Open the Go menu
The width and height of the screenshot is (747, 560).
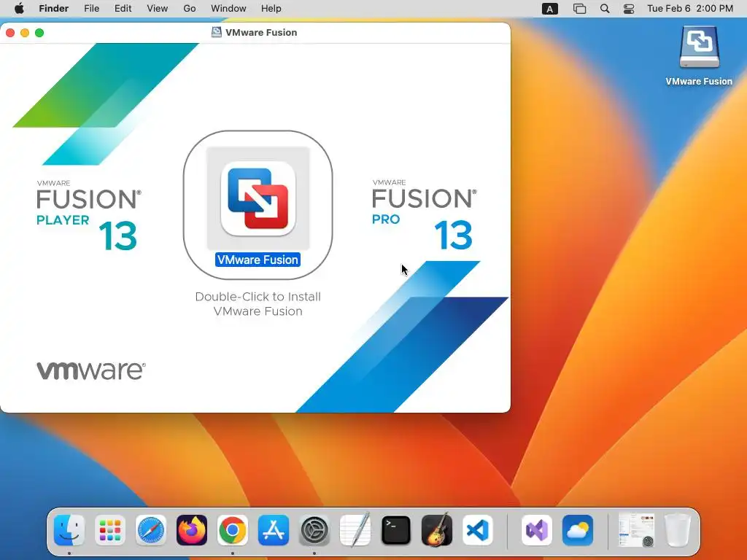tap(190, 9)
